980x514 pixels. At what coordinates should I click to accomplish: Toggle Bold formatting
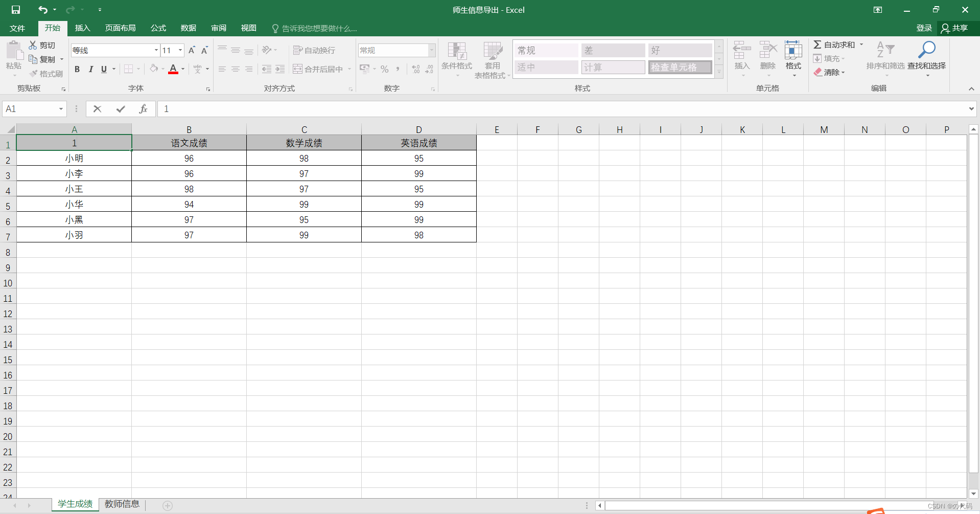coord(77,69)
